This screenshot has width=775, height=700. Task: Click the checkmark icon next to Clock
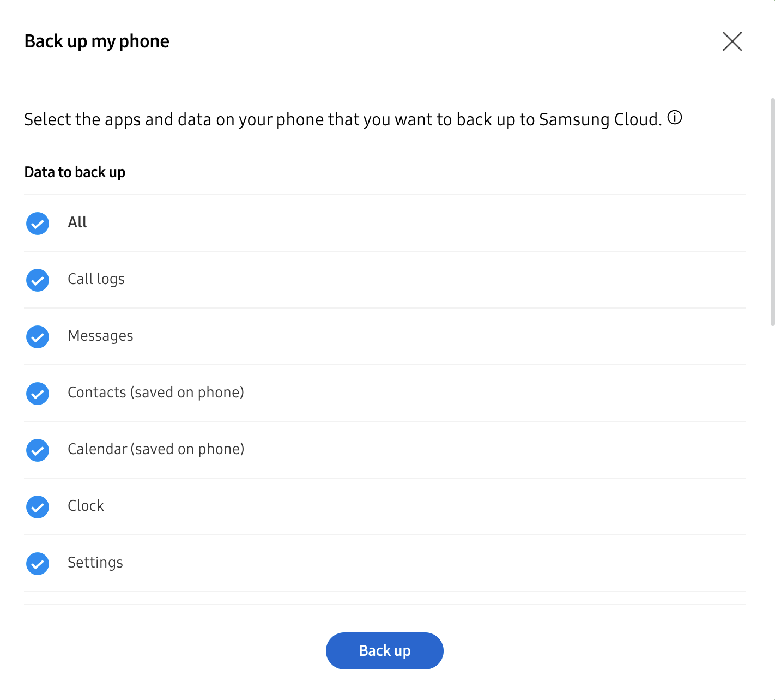(x=37, y=507)
